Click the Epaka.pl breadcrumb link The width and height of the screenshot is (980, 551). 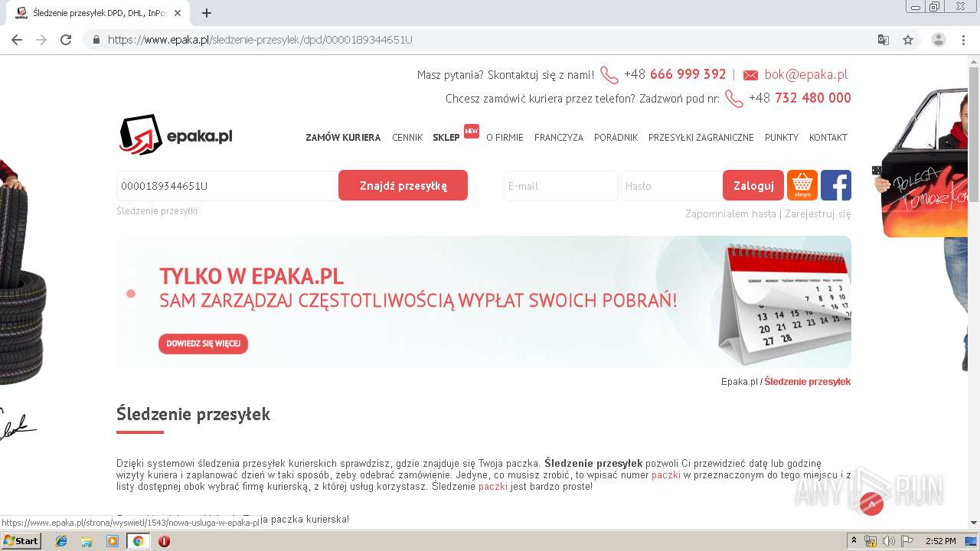tap(739, 382)
